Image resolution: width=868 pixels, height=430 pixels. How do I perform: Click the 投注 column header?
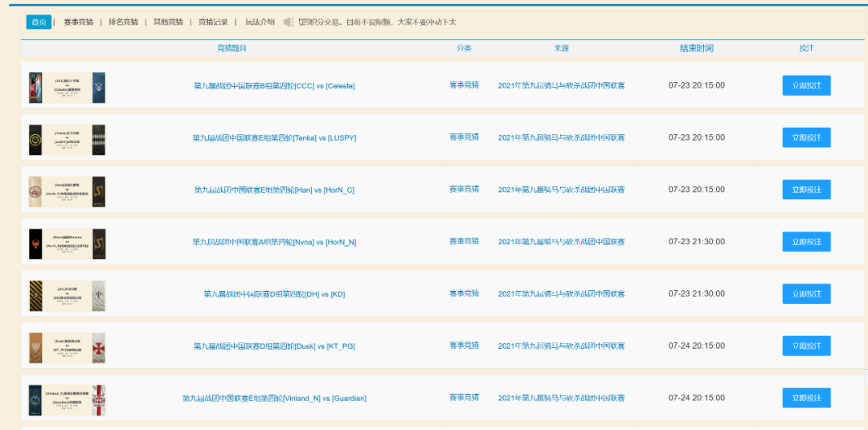807,48
